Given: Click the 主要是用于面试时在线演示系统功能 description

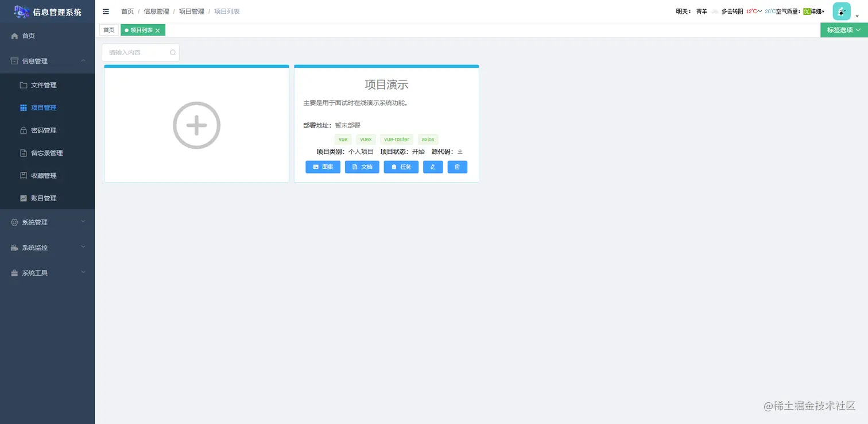Looking at the screenshot, I should click(x=355, y=103).
